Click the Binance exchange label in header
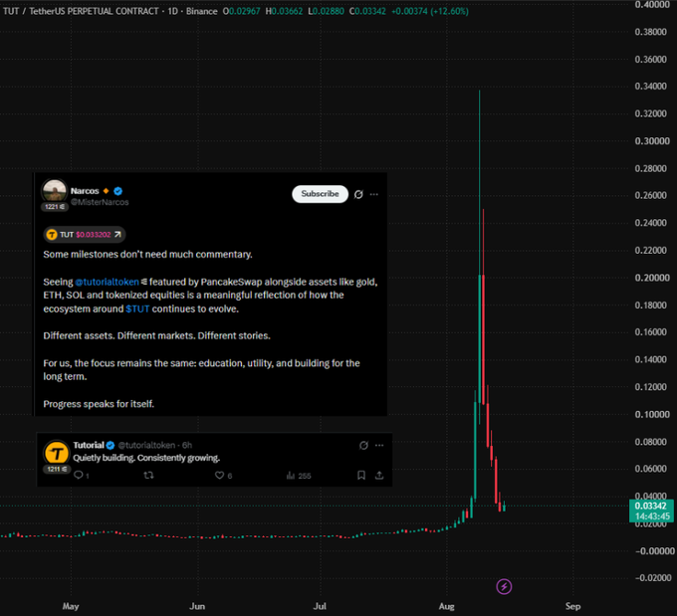The width and height of the screenshot is (677, 616). [x=202, y=11]
